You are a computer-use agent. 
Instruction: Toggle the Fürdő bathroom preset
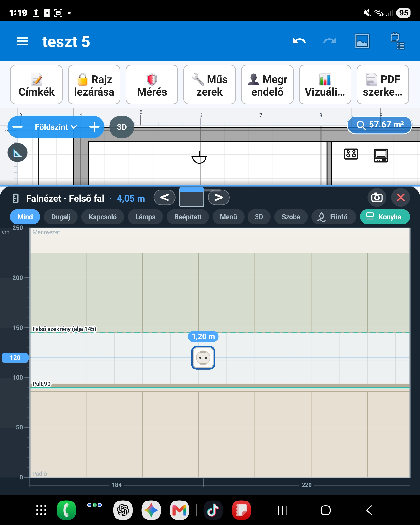334,217
